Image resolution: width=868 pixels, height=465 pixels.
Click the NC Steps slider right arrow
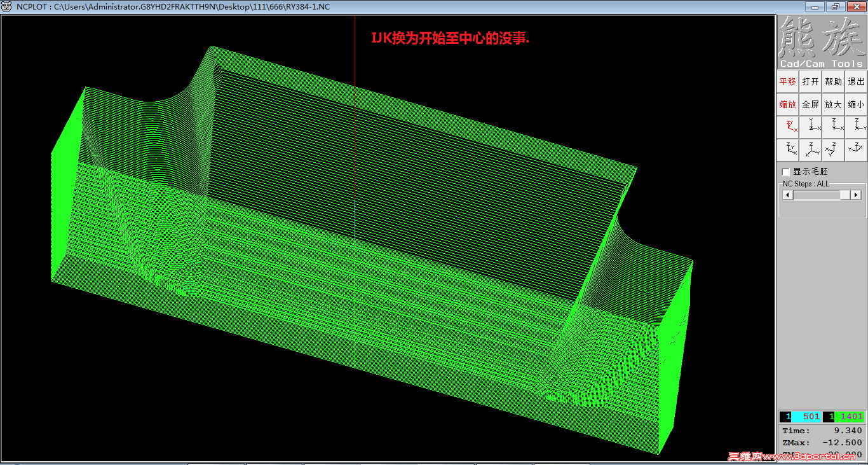[x=856, y=195]
